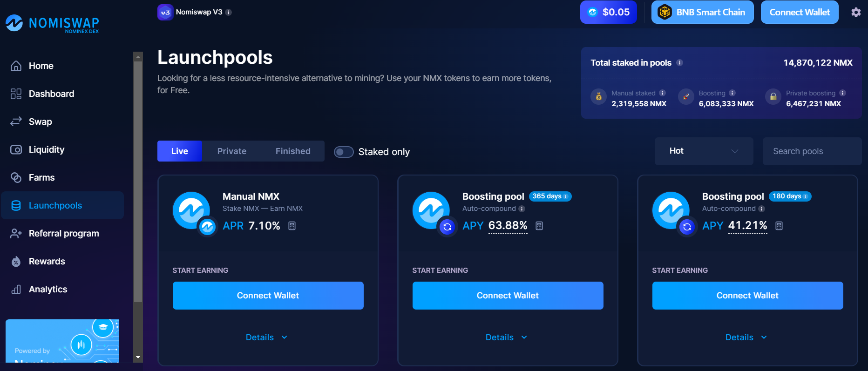Open Nomiswap V3 info tooltip icon

[229, 13]
